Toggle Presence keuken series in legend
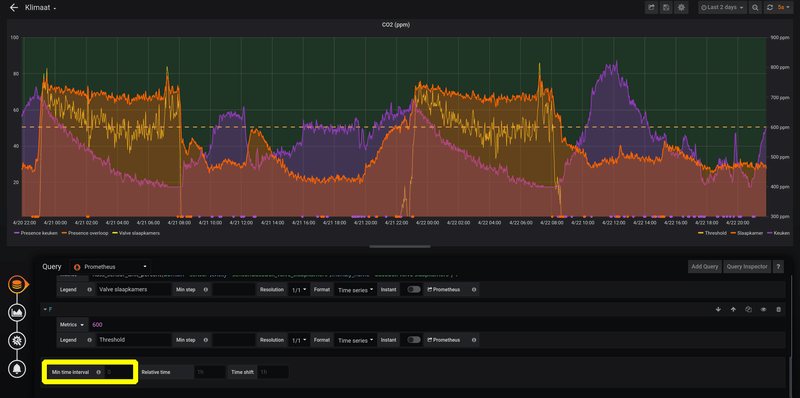 coord(39,233)
